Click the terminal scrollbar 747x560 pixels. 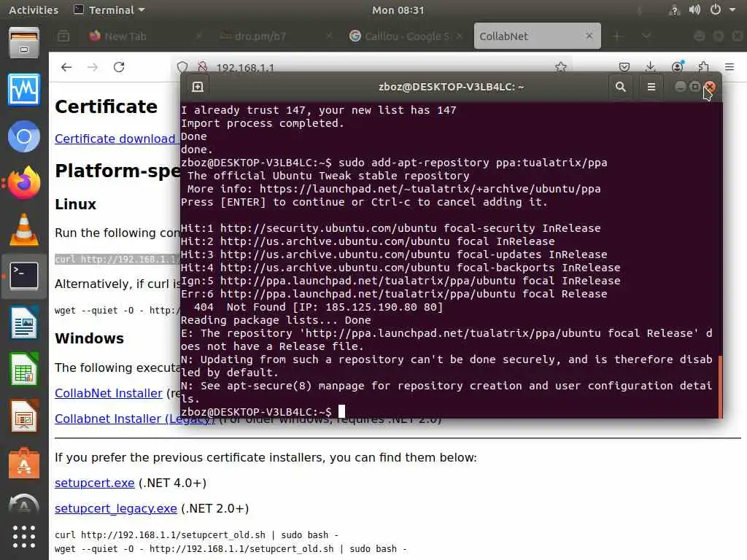tap(720, 386)
